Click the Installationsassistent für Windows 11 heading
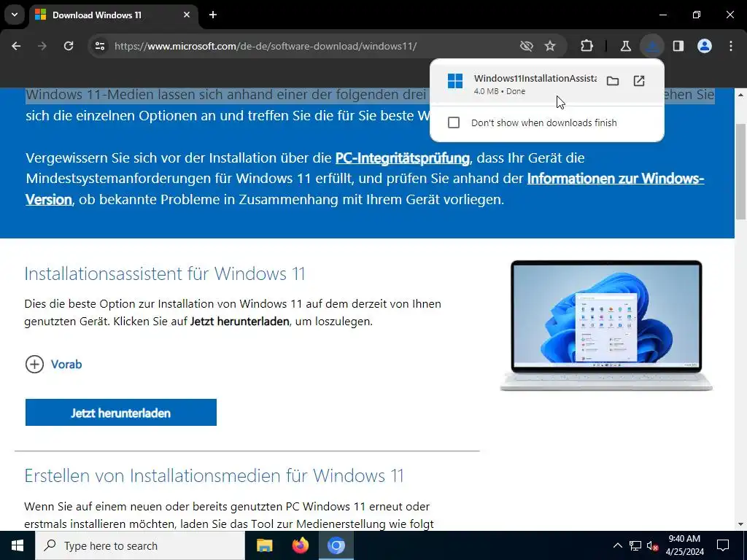The image size is (747, 560). (x=165, y=274)
